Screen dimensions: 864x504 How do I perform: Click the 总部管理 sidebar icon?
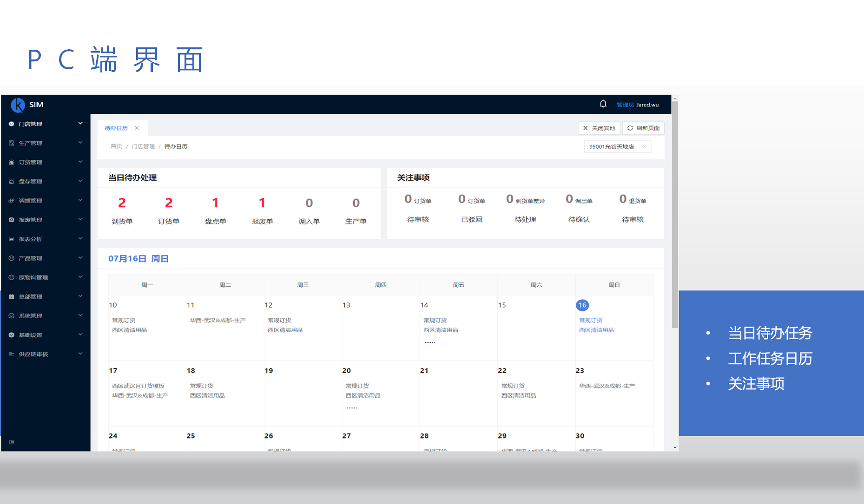pos(11,296)
